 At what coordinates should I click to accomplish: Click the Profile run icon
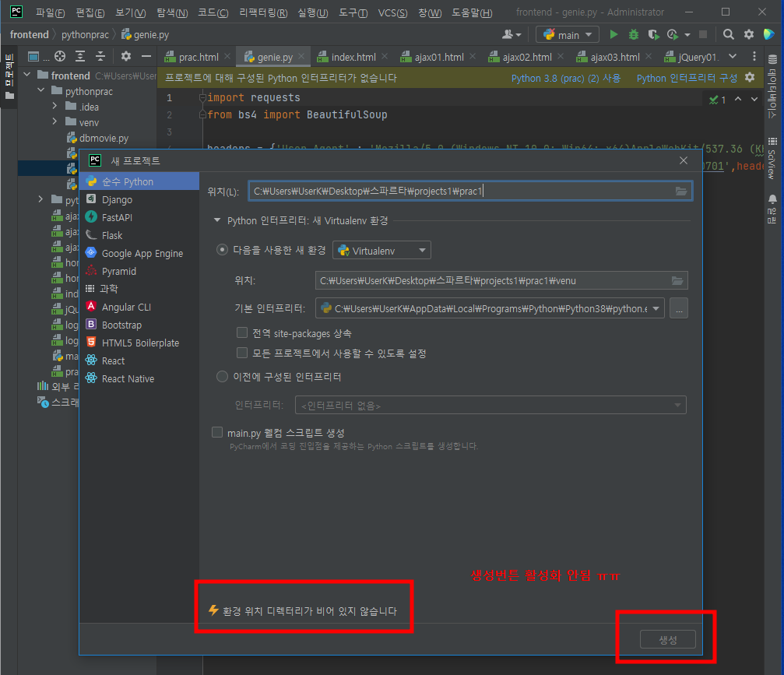673,34
